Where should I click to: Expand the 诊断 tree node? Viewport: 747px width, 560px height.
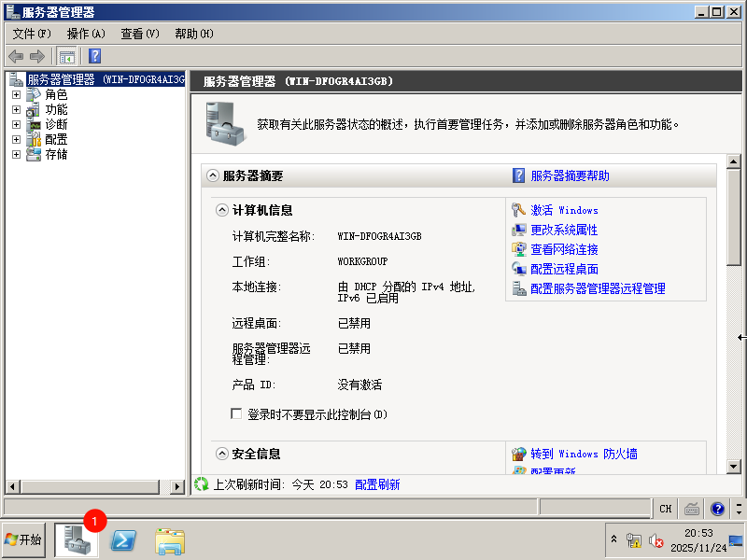(16, 125)
